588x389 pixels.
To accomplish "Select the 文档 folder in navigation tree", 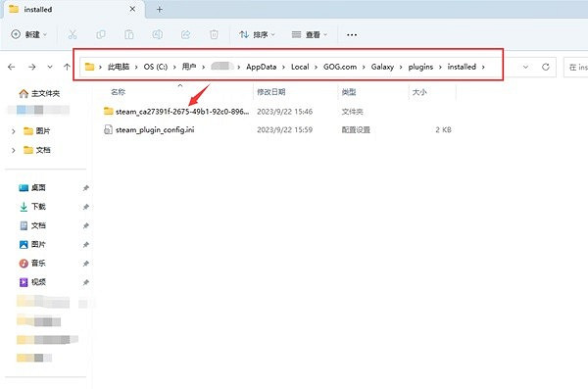I will pos(37,150).
